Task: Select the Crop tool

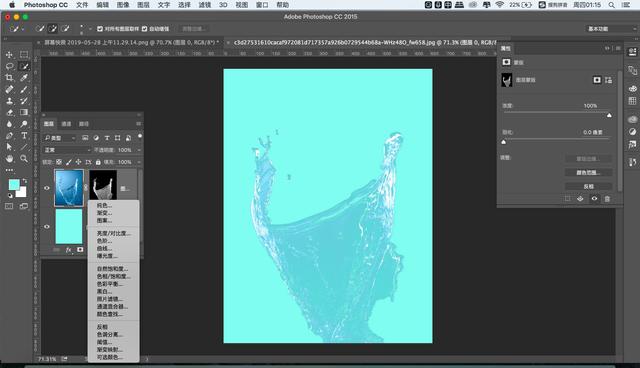Action: pos(9,78)
